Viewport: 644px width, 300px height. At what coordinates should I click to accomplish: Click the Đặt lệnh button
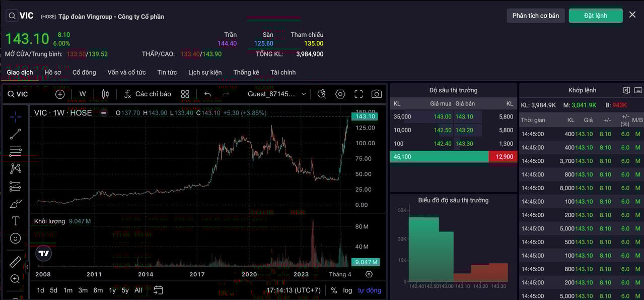[595, 16]
